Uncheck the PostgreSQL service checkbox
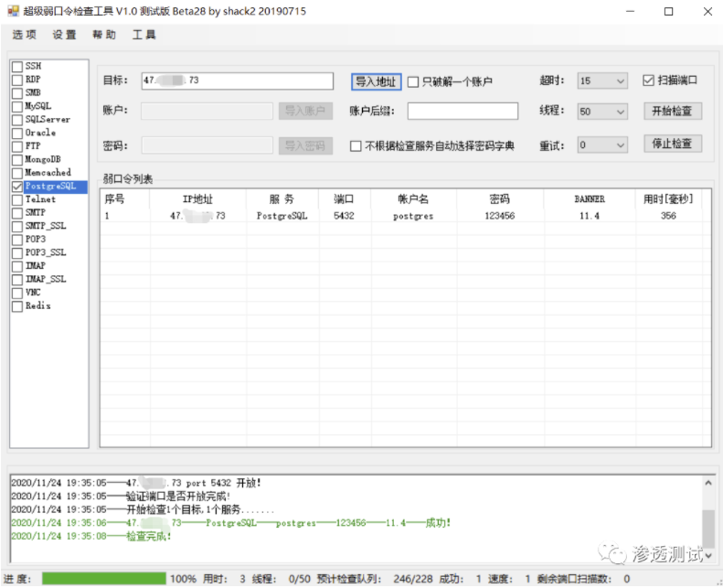 pos(17,187)
